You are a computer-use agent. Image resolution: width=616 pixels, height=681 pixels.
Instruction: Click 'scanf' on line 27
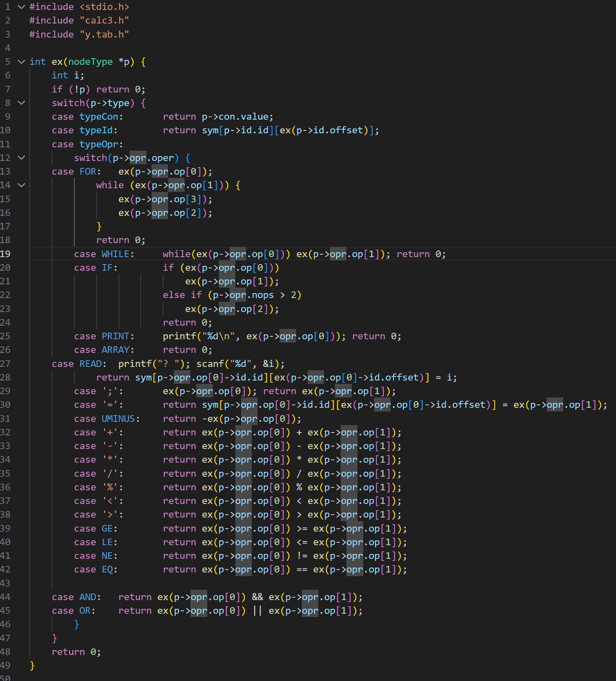210,364
